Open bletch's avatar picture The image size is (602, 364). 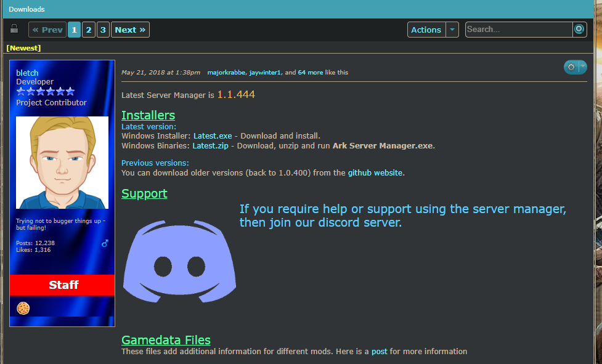[x=62, y=163]
